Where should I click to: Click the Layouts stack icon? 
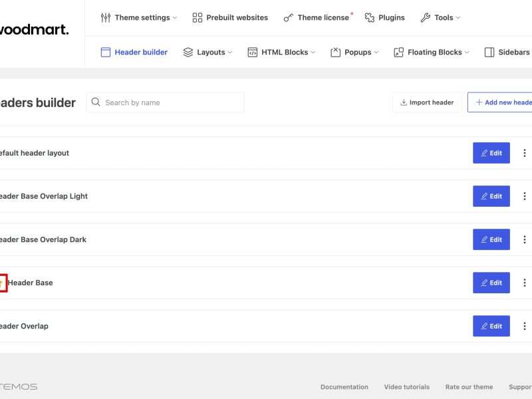coord(188,53)
